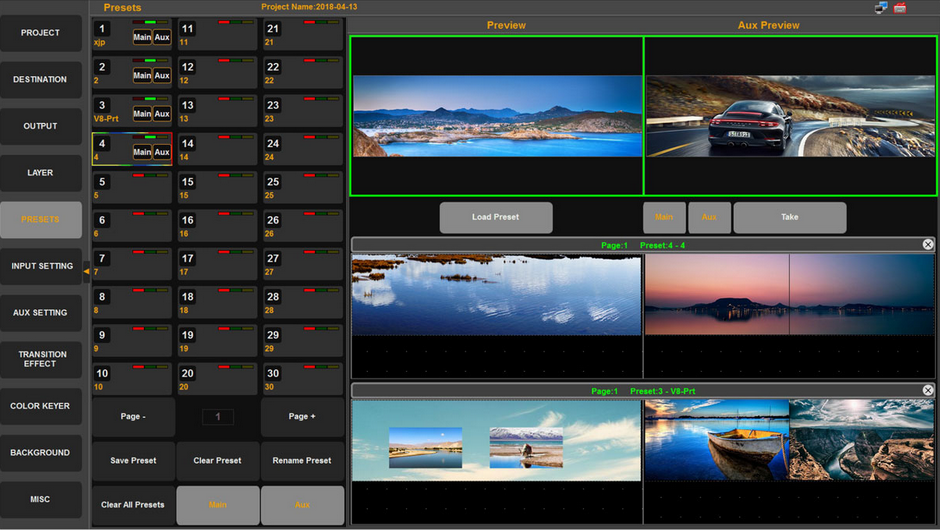This screenshot has width=940, height=530.
Task: Click the page number field
Action: (x=218, y=417)
